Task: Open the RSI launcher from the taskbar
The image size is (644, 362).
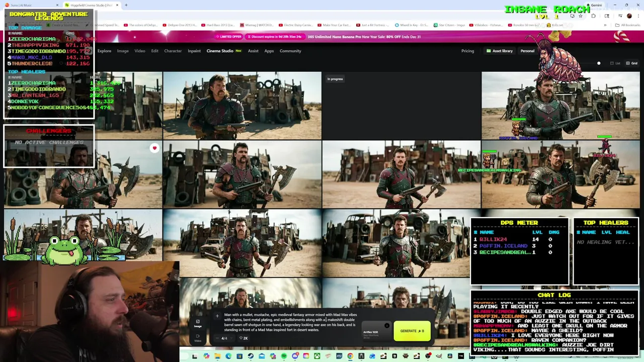Action: (339, 356)
